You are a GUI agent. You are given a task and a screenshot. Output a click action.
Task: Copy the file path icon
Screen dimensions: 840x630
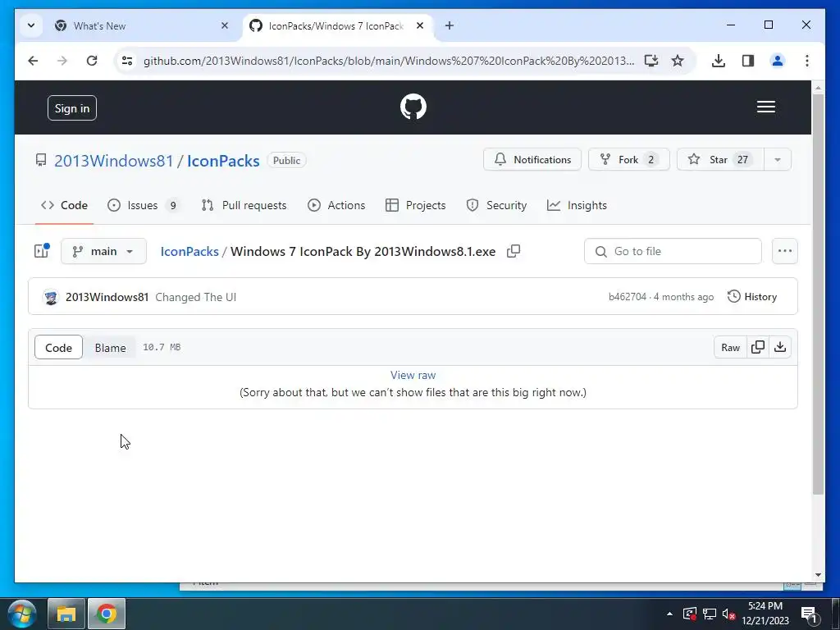[514, 251]
